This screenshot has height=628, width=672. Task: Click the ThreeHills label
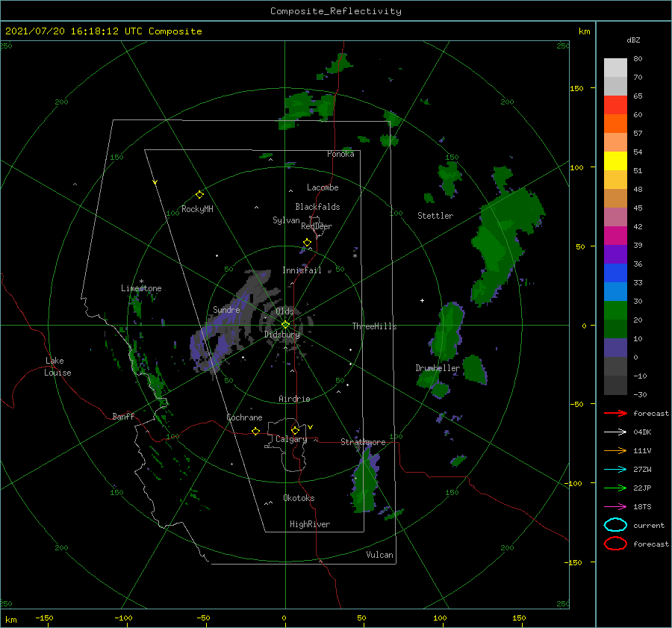point(374,326)
